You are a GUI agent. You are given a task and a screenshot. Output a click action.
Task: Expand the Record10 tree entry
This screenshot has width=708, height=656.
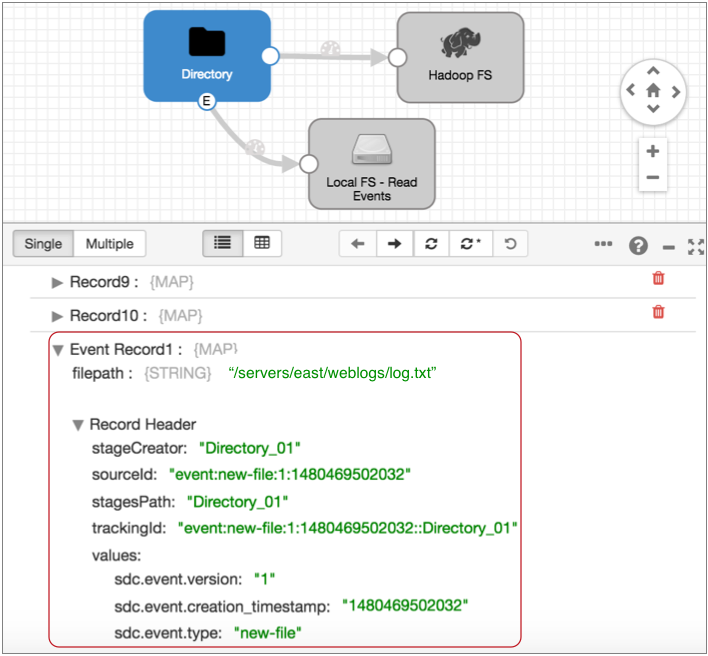point(57,316)
